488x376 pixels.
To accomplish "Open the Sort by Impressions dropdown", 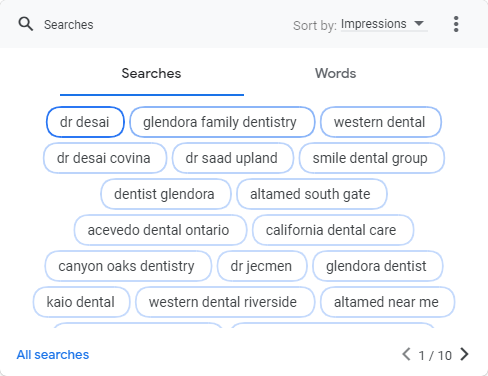I will 384,24.
